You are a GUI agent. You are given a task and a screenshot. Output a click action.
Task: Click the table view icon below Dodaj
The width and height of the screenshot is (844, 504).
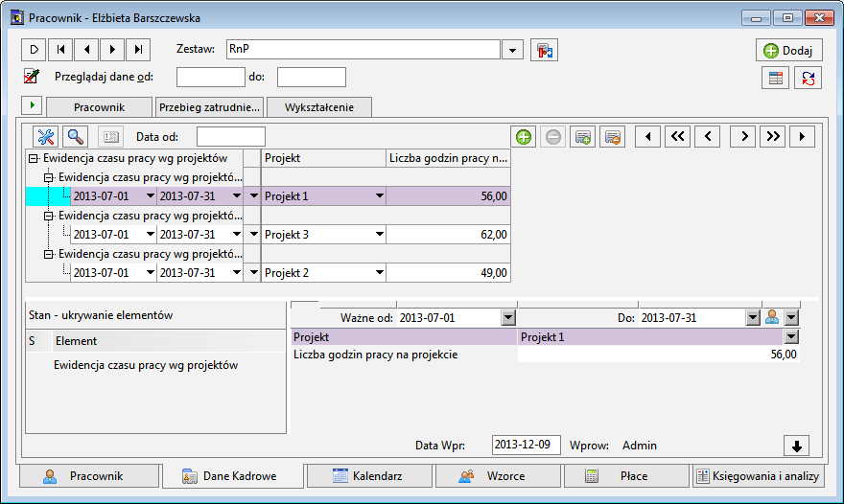pyautogui.click(x=776, y=79)
